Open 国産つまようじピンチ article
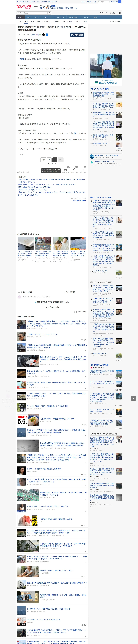Screen dimensions: 138x644 [56, 372]
